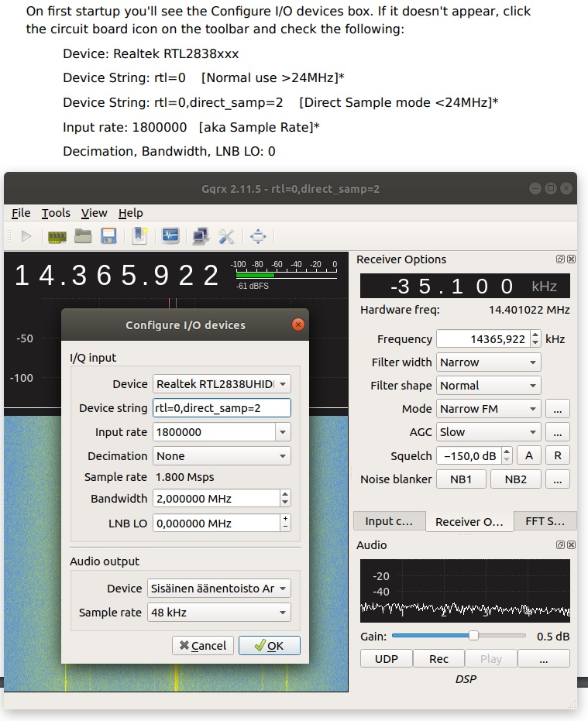
Task: Click the main frequency display 14.365.922
Action: (x=117, y=276)
